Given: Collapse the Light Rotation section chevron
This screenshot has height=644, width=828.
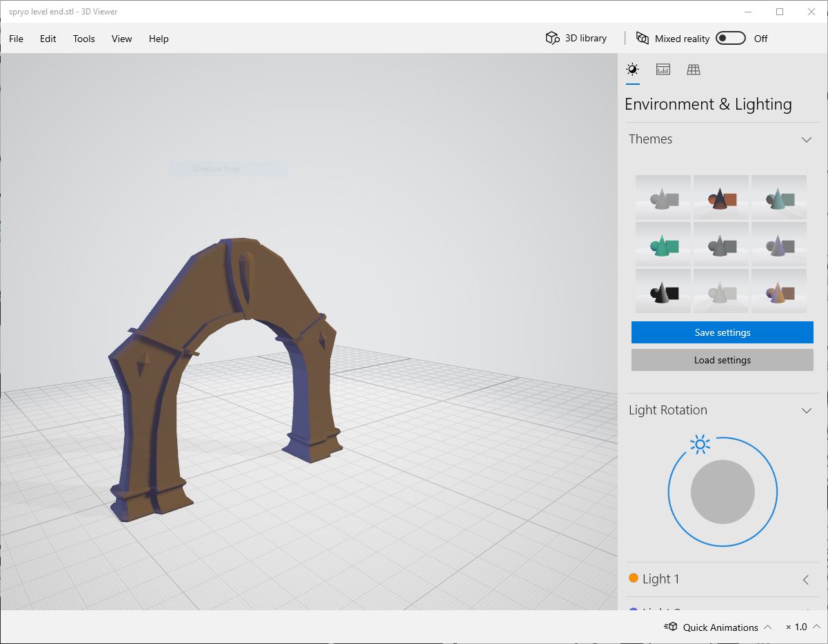Looking at the screenshot, I should coord(807,410).
